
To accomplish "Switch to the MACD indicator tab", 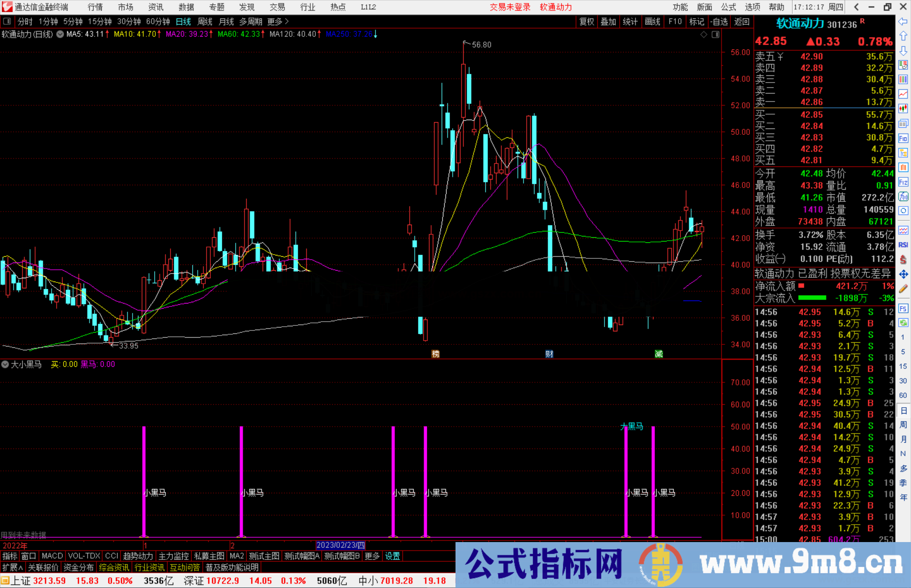I will pyautogui.click(x=52, y=556).
